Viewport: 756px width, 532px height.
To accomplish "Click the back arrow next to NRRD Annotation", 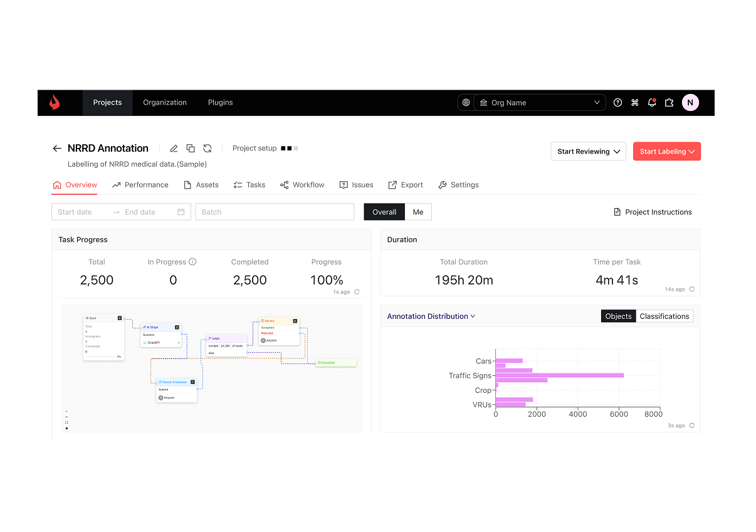I will (57, 148).
